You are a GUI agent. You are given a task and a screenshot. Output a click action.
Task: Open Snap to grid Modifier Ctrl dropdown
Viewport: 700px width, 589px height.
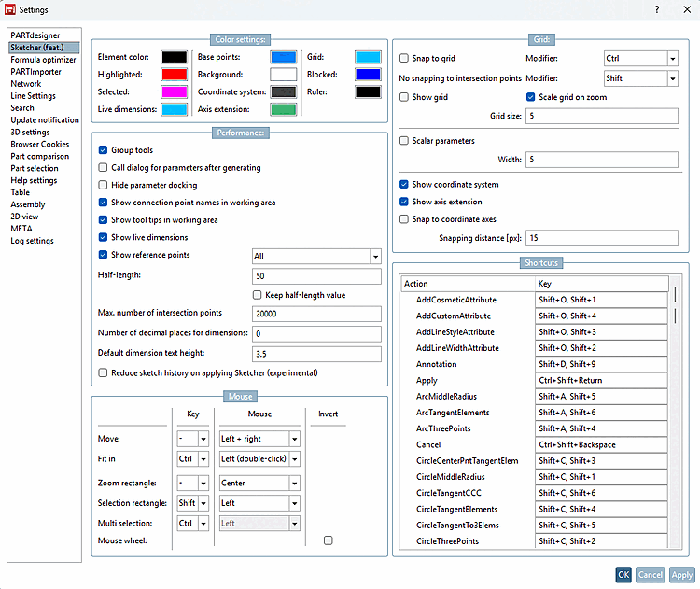[640, 58]
